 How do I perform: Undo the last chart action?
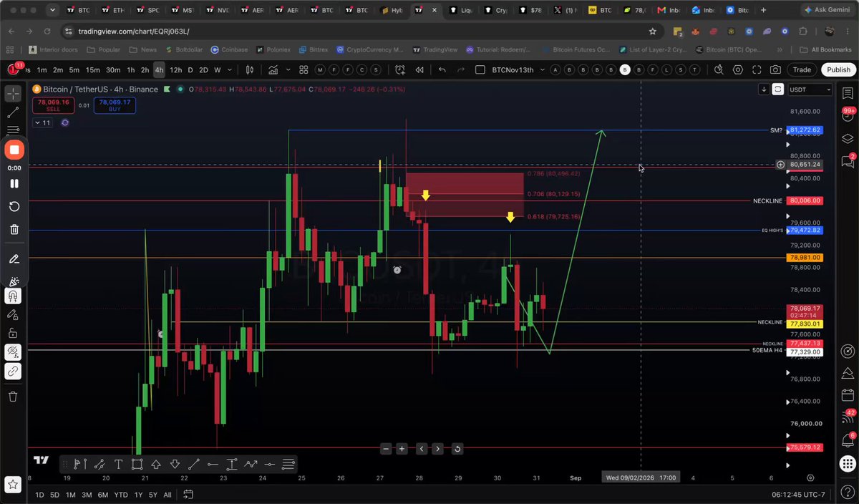point(442,69)
